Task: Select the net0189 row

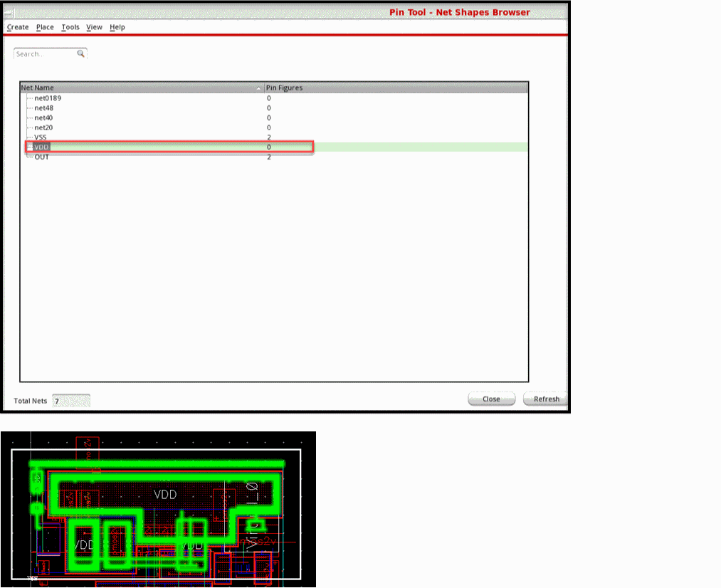Action: (274, 98)
